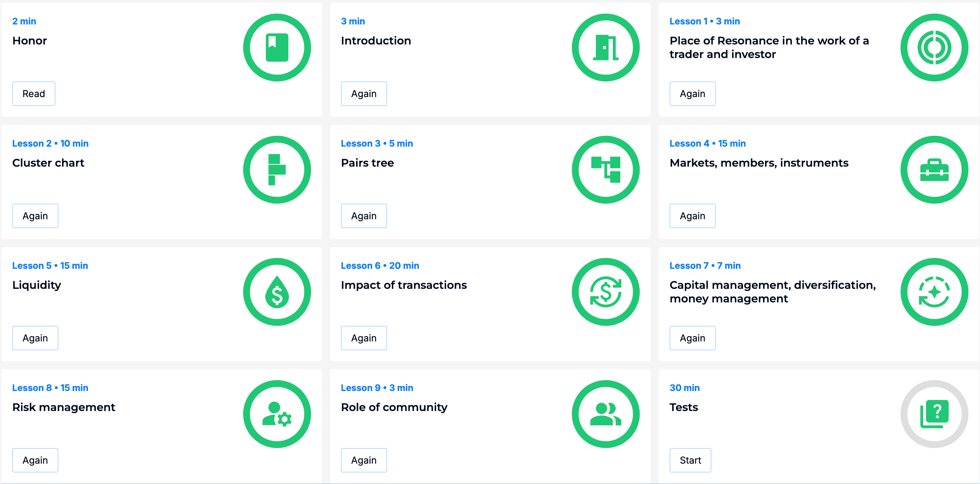Select the Pairs tree icon
The width and height of the screenshot is (980, 484).
click(x=606, y=170)
